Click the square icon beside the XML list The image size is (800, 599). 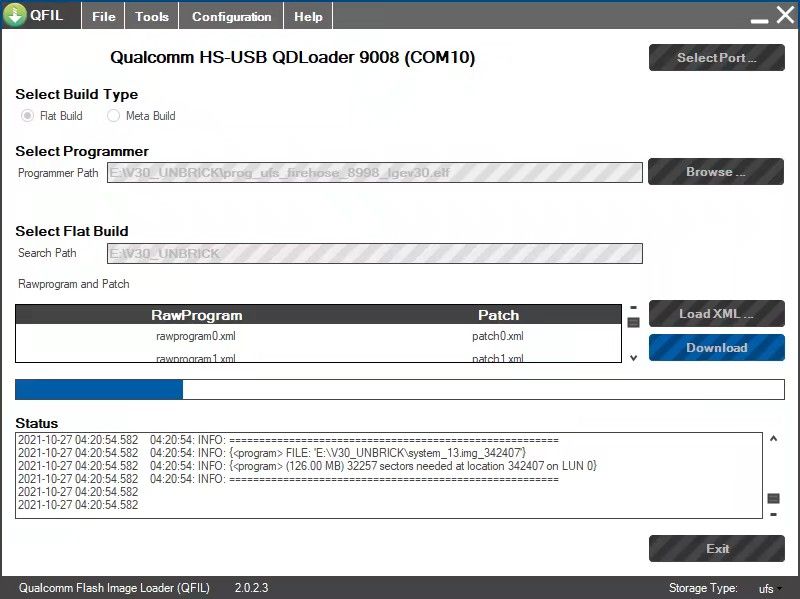(633, 322)
